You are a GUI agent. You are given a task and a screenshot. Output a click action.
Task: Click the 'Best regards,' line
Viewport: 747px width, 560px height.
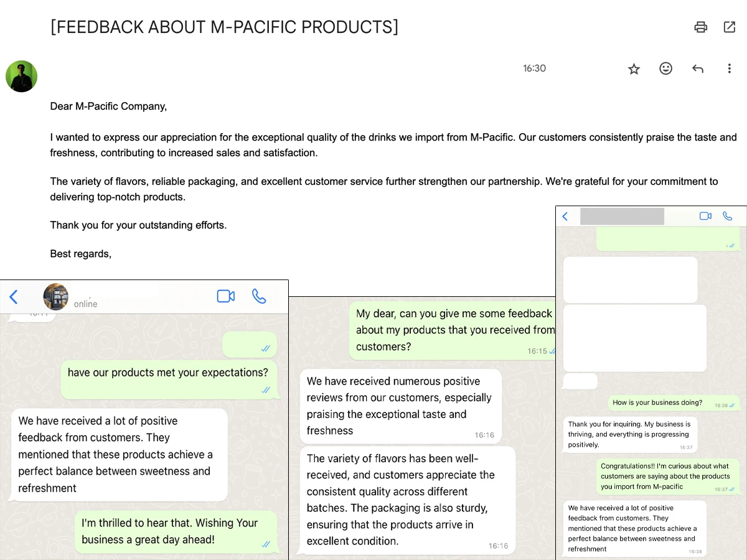pos(80,254)
